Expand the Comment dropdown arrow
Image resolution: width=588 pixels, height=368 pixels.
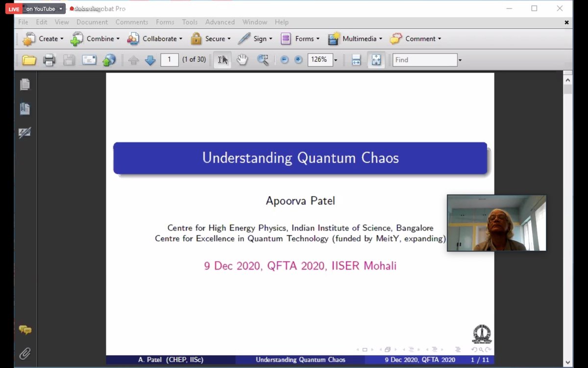click(x=440, y=39)
